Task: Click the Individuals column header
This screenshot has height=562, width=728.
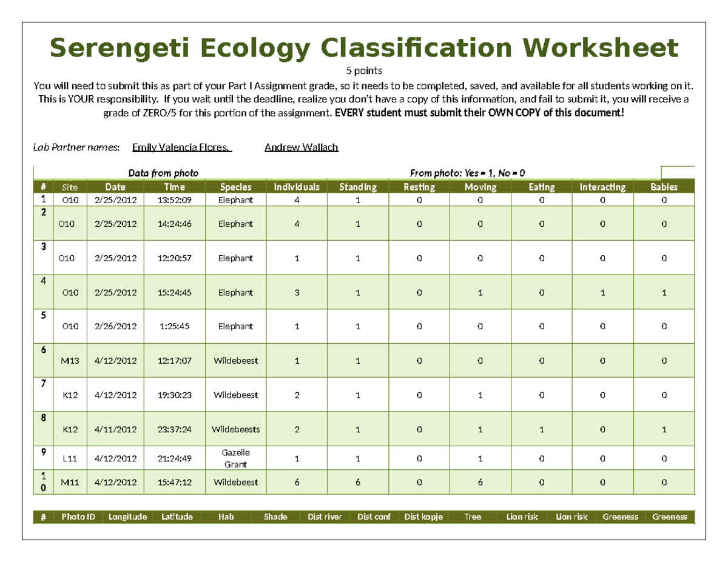Action: [x=296, y=187]
